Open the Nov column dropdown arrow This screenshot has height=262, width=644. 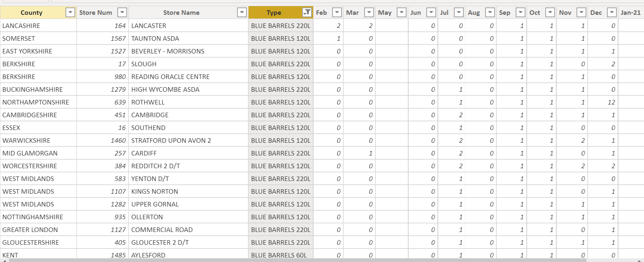coord(581,13)
